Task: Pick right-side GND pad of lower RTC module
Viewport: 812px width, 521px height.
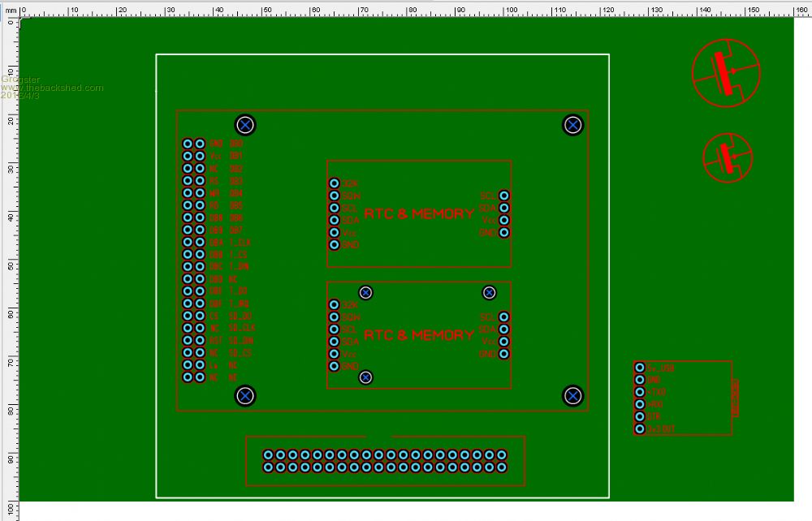Action: pyautogui.click(x=504, y=354)
